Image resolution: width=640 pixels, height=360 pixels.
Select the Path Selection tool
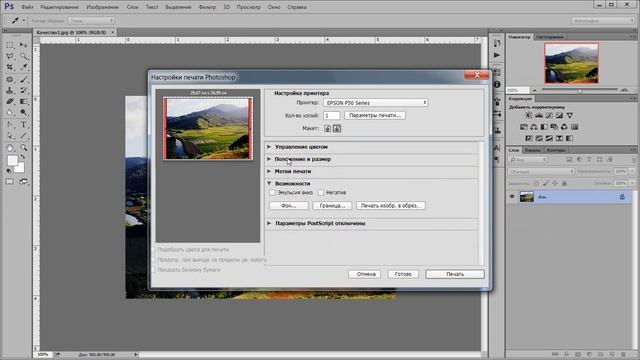coord(10,136)
